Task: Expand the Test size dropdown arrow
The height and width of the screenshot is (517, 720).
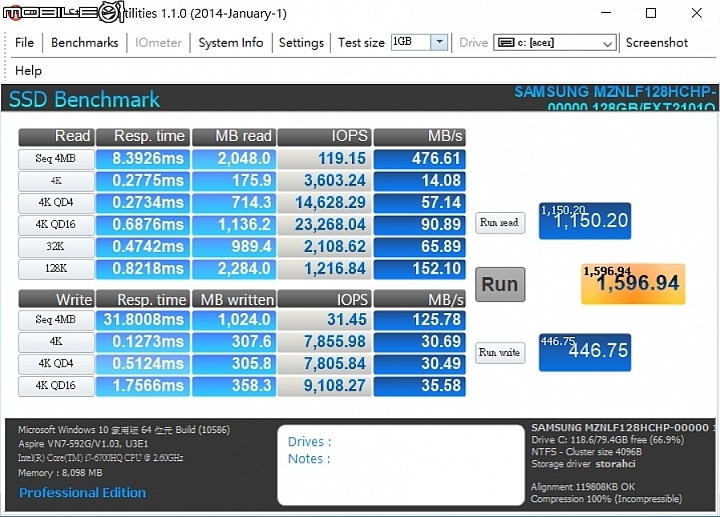Action: click(x=439, y=42)
